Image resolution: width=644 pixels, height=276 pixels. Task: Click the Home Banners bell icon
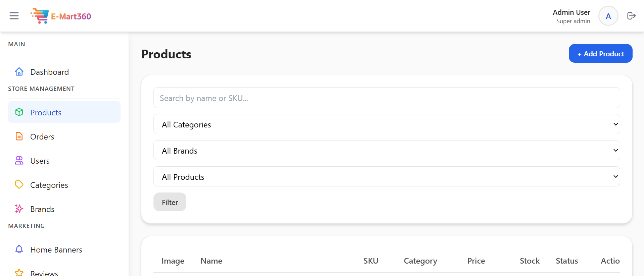pyautogui.click(x=19, y=250)
